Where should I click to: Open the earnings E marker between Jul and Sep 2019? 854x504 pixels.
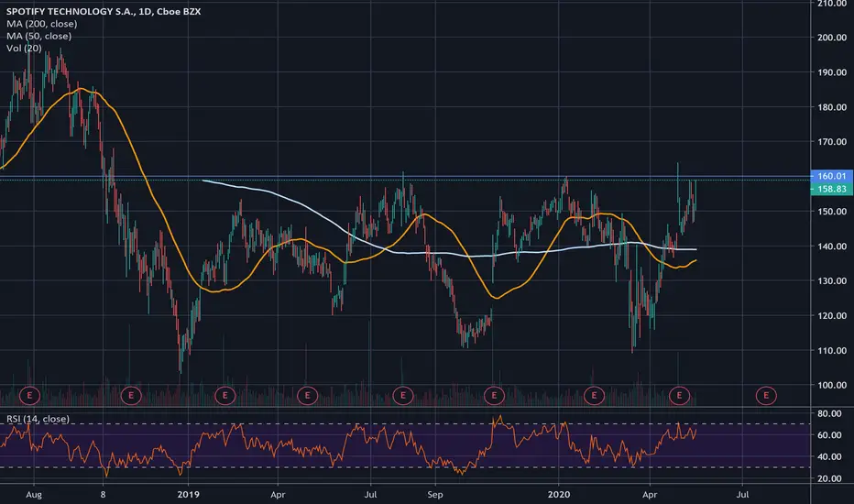coord(402,396)
